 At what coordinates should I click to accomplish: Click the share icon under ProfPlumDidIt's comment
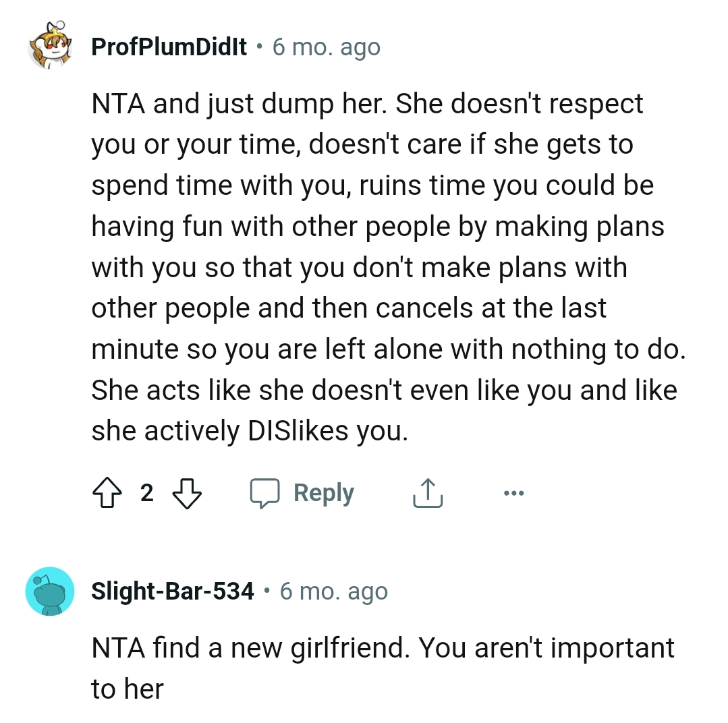tap(426, 492)
